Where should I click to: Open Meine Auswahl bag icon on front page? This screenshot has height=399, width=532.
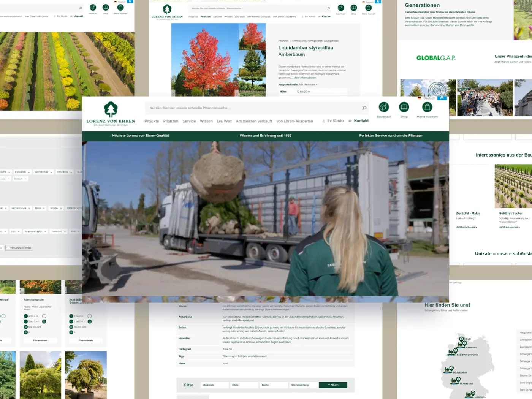427,107
